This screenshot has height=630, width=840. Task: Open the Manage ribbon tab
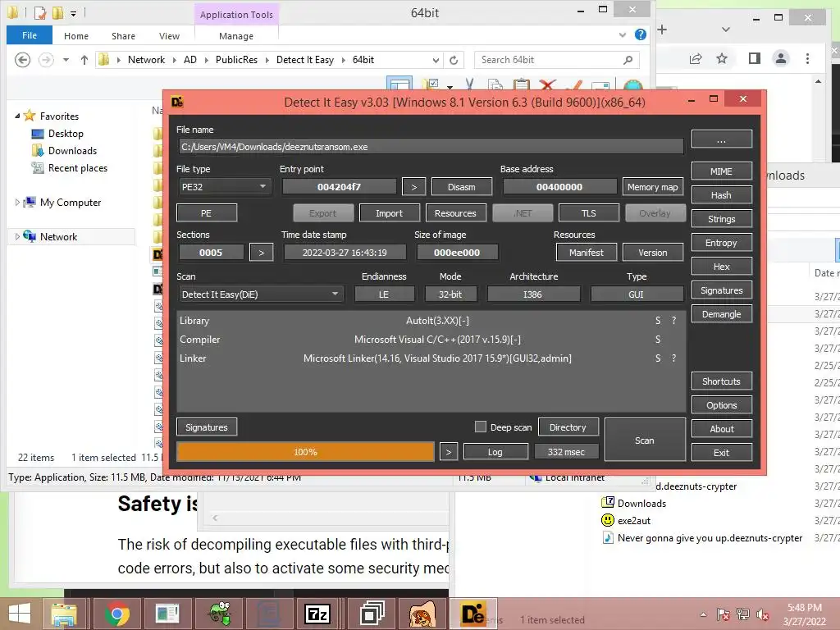pos(236,36)
